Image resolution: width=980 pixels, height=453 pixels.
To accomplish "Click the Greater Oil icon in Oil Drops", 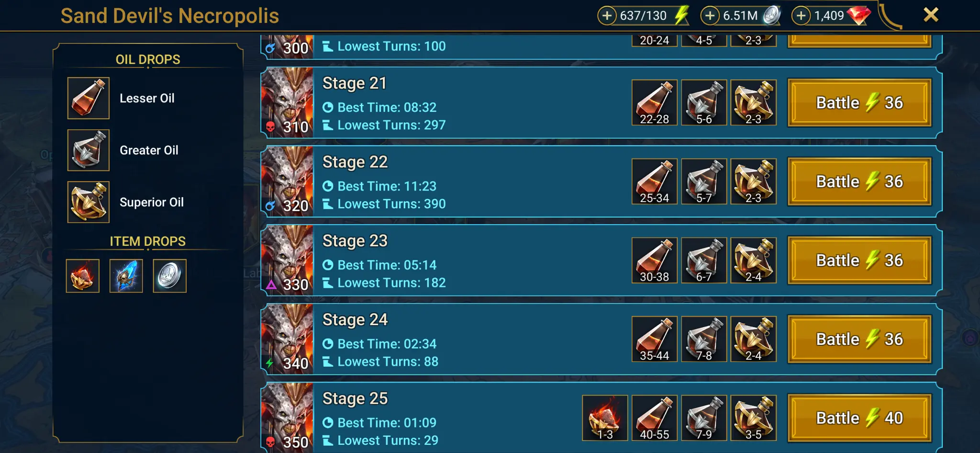I will click(89, 150).
